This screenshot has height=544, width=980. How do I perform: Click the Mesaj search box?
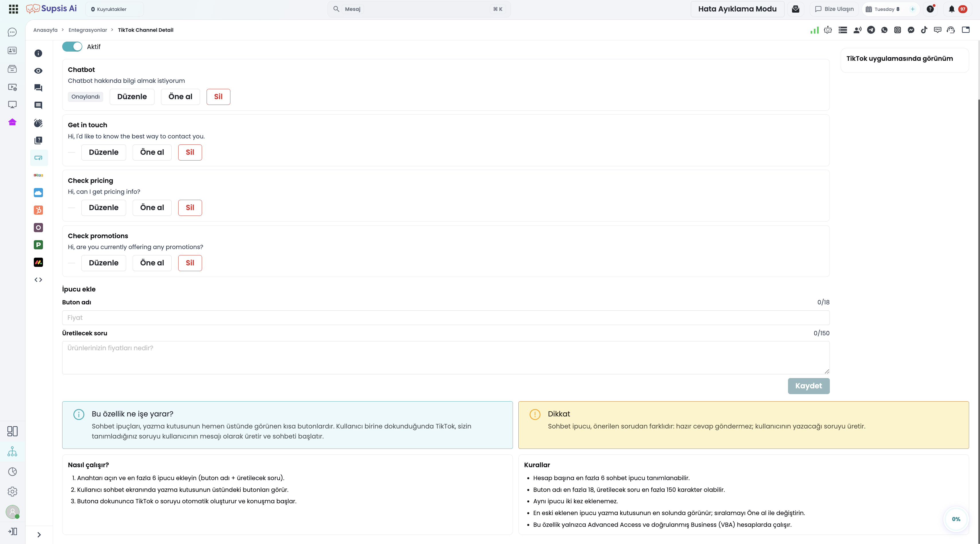click(419, 9)
